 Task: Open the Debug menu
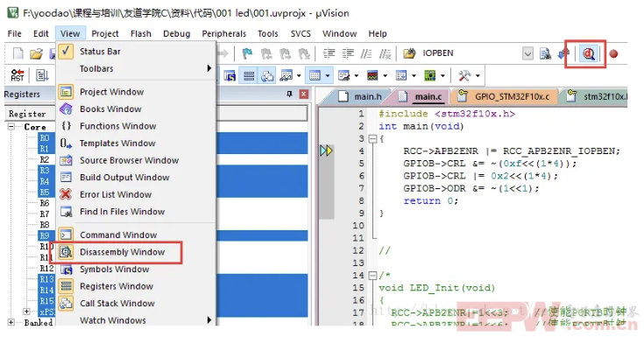coord(177,33)
